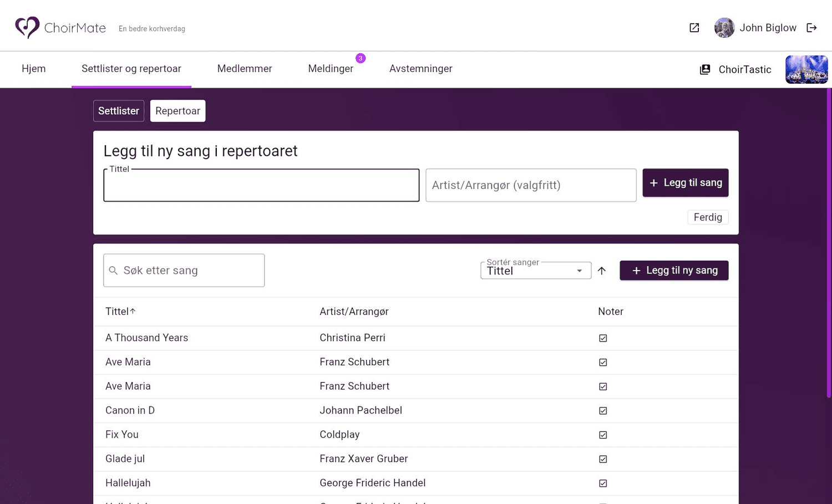Screen dimensions: 832x504
Task: Sort by the Tittel column header
Action: [117, 312]
